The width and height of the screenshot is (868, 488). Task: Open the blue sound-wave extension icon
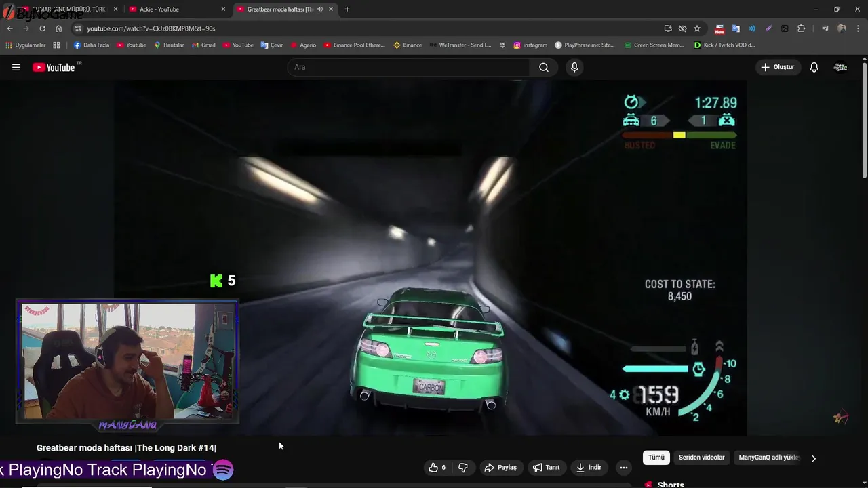click(x=752, y=28)
